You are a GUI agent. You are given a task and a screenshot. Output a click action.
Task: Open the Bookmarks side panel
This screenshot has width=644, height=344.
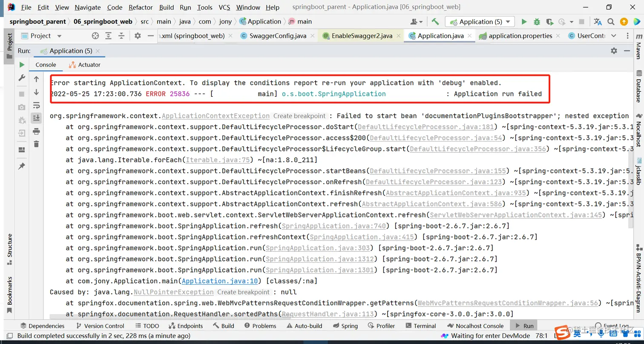[x=9, y=295]
